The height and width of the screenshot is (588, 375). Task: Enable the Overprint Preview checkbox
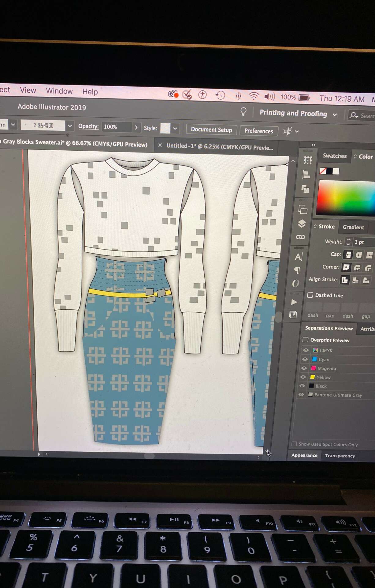[x=305, y=340]
